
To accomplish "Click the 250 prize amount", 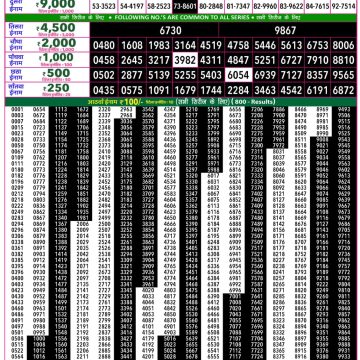I will pos(56,88).
